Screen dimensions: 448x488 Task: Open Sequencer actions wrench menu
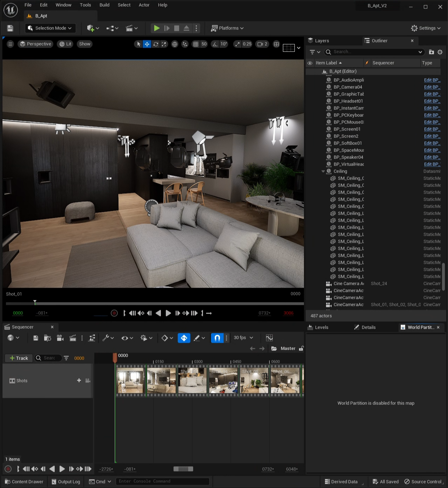tap(108, 338)
